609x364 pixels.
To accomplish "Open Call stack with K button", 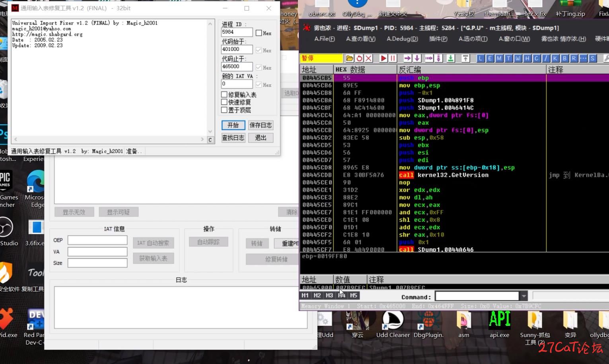I will tap(555, 58).
